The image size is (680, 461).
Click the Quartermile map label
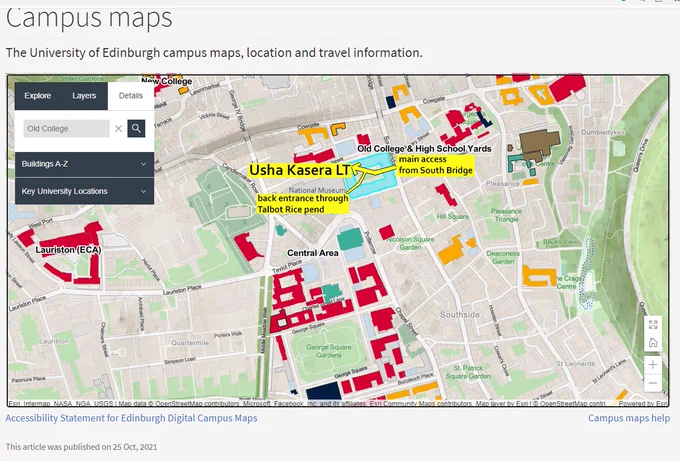point(190,343)
